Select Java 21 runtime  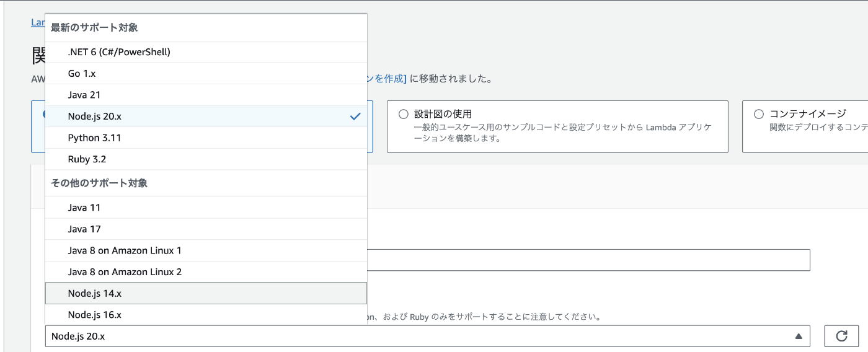point(206,95)
